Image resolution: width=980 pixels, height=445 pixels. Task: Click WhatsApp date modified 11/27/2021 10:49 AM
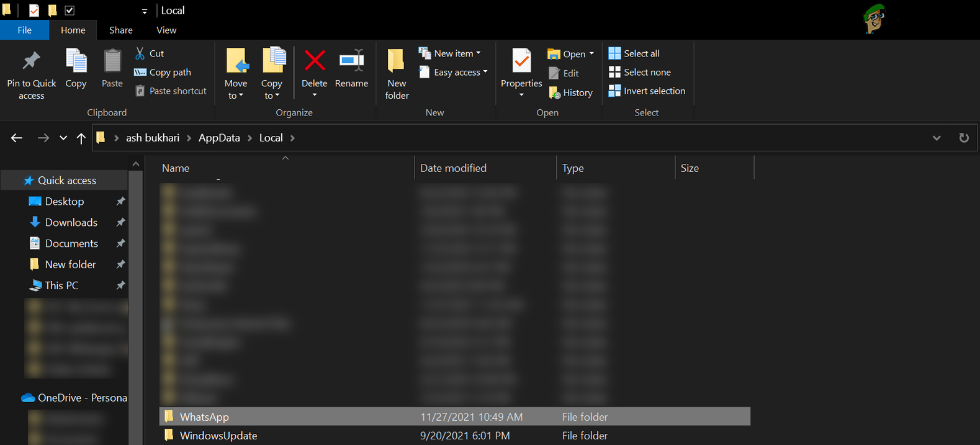pyautogui.click(x=472, y=417)
